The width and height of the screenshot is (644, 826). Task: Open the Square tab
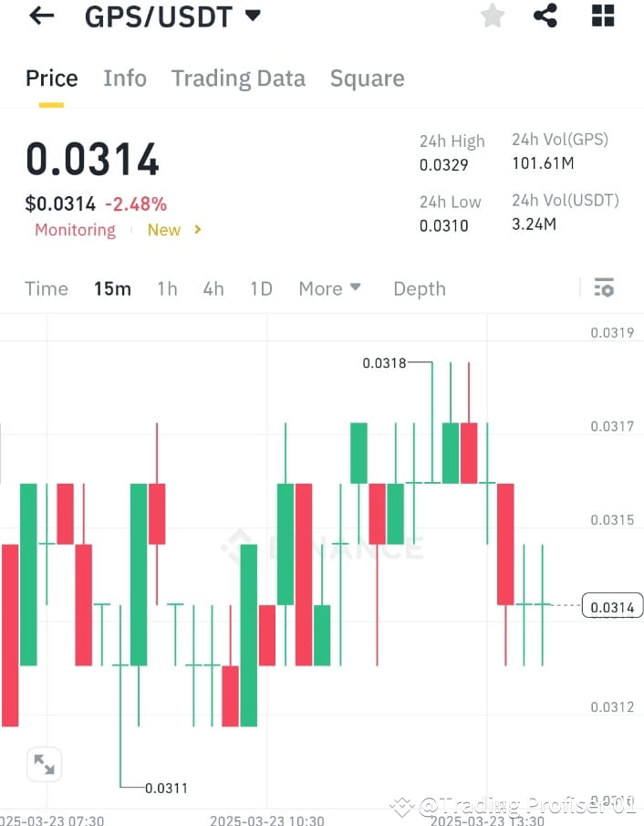tap(367, 78)
